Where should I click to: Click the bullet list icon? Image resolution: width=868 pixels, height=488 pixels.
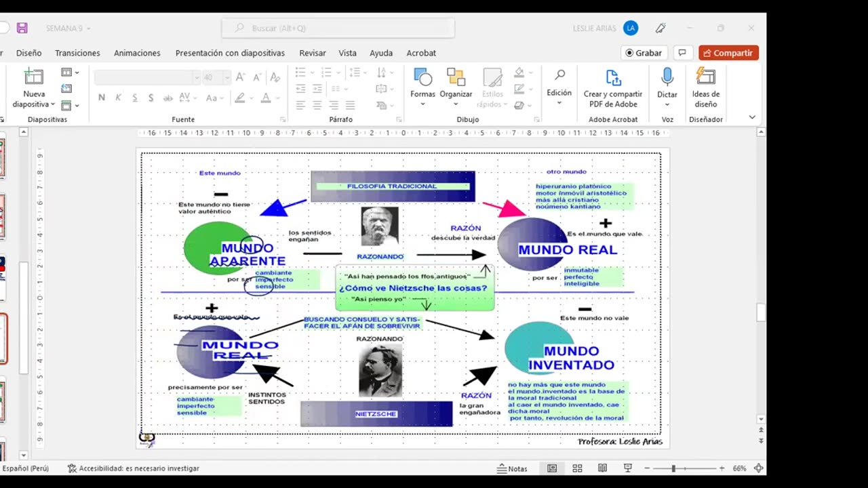[301, 73]
